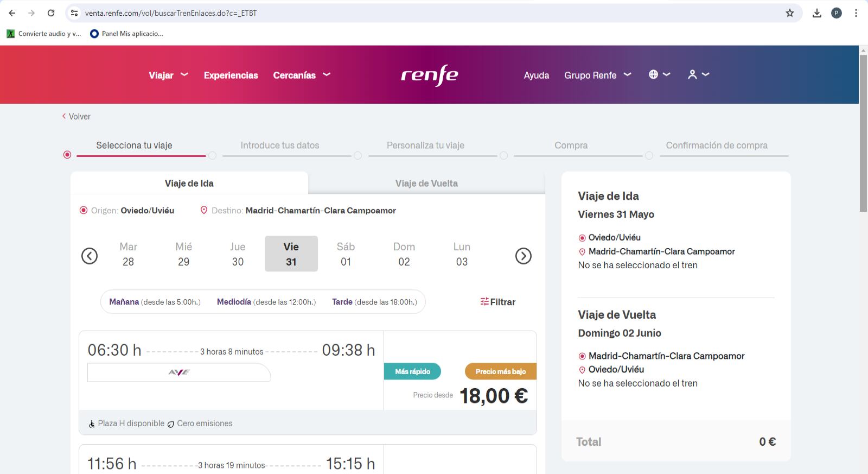This screenshot has height=474, width=868.
Task: Select date Jue 30
Action: [x=238, y=254]
